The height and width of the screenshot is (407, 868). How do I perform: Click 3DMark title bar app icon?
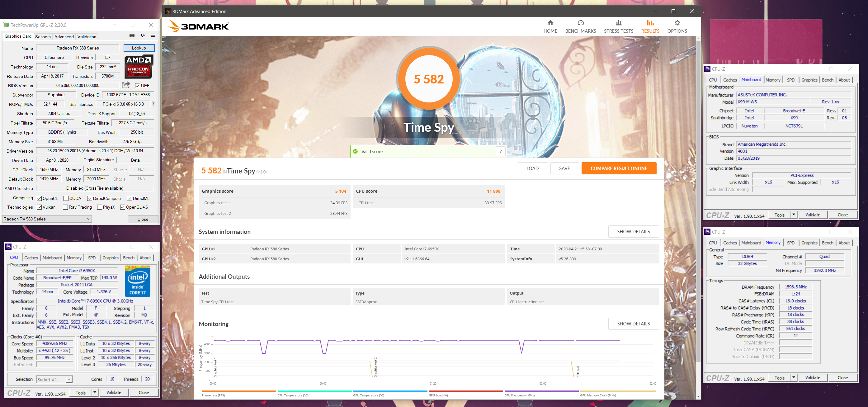point(167,11)
